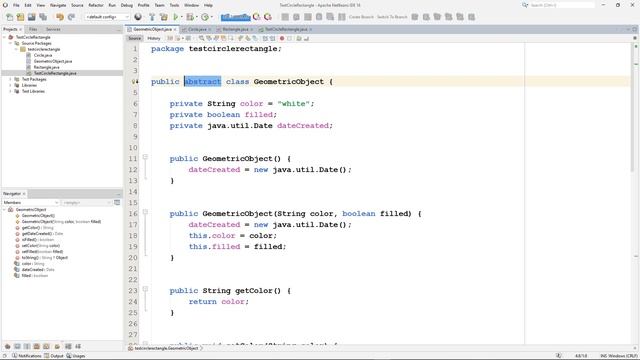640x360 pixels.
Task: Open the File menu
Action: tap(16, 5)
